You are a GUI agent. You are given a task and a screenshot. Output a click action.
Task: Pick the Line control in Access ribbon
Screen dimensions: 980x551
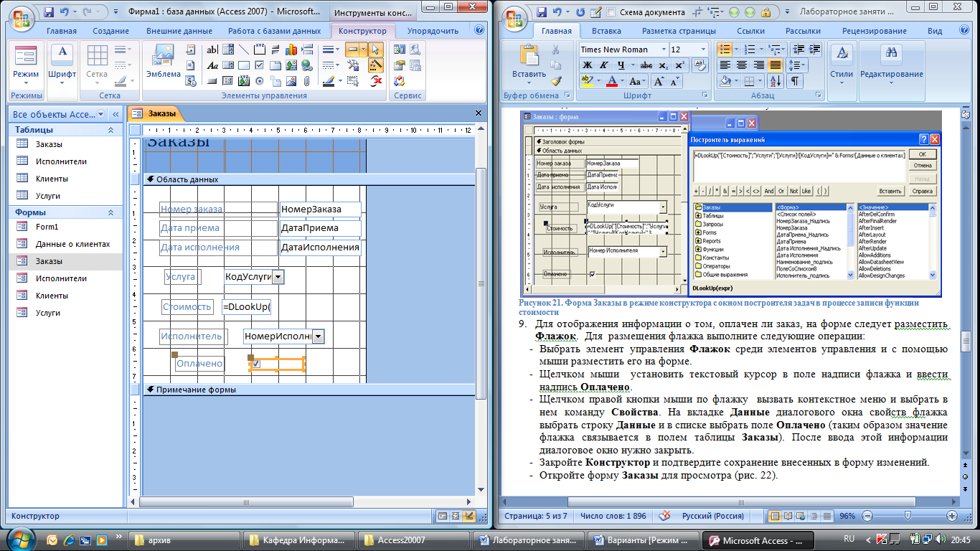point(244,50)
